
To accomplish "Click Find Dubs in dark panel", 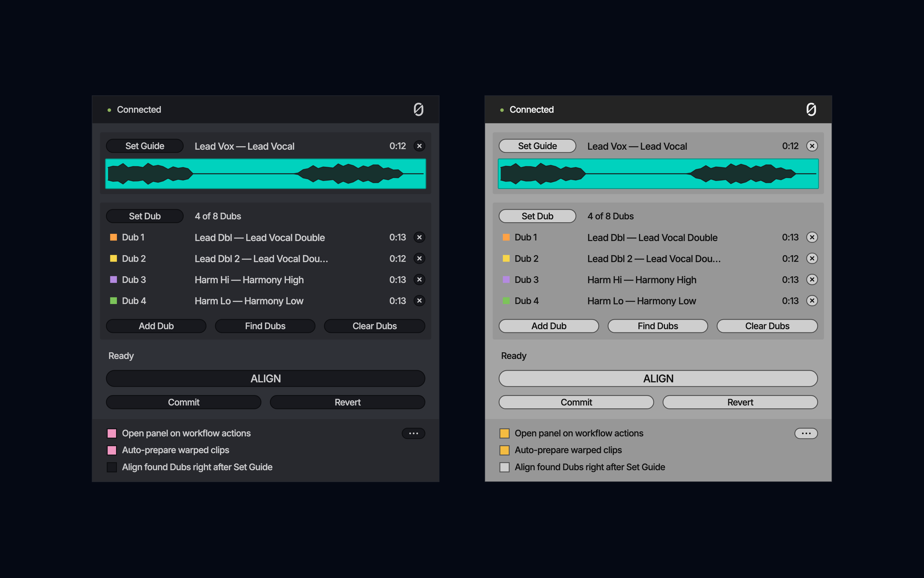I will click(x=265, y=326).
